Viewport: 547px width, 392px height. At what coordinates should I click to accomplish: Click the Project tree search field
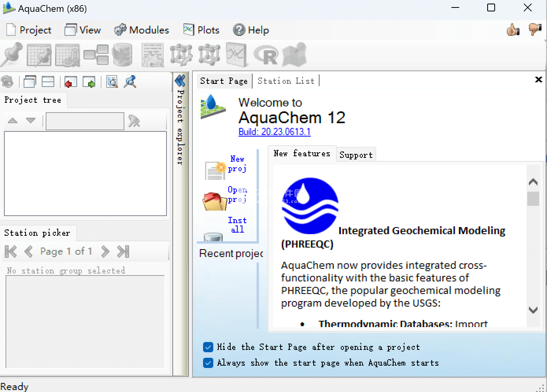[x=85, y=121]
